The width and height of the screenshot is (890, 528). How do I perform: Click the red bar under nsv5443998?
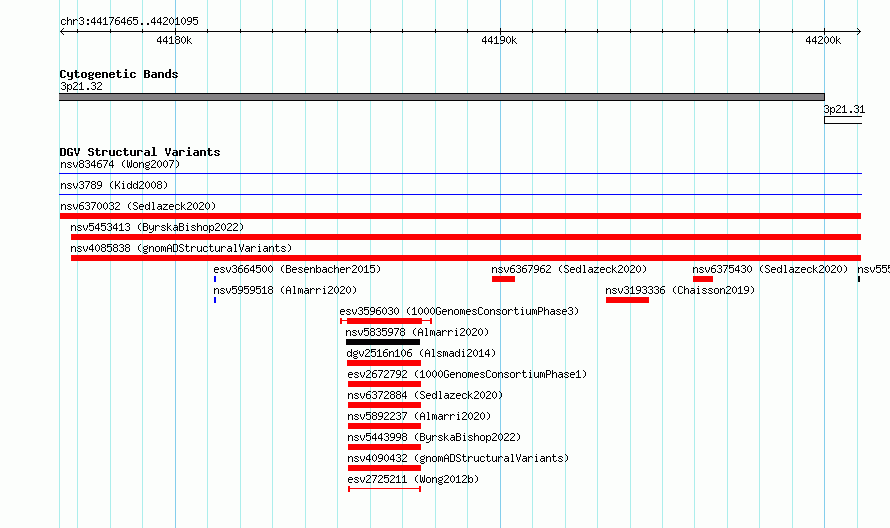pos(384,447)
